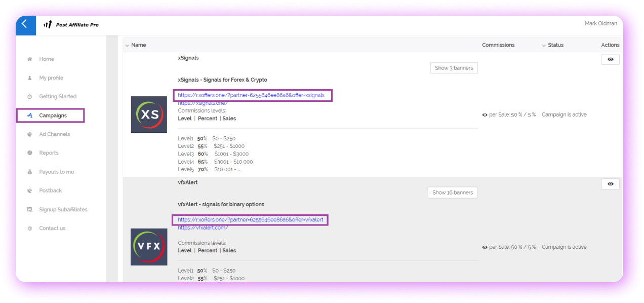Click the Reports pie chart icon
Image resolution: width=644 pixels, height=303 pixels.
tap(30, 153)
